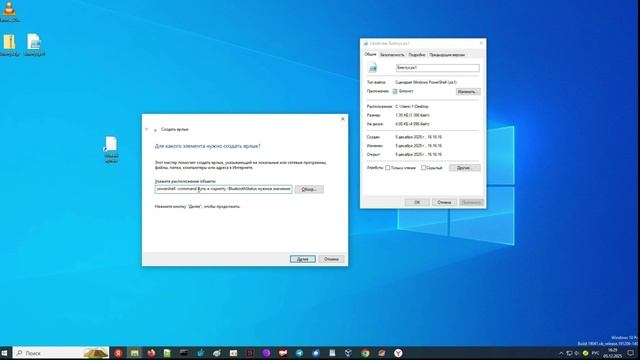The image size is (640, 360).
Task: Click the PowerShell file icon in Properties
Action: pyautogui.click(x=372, y=68)
